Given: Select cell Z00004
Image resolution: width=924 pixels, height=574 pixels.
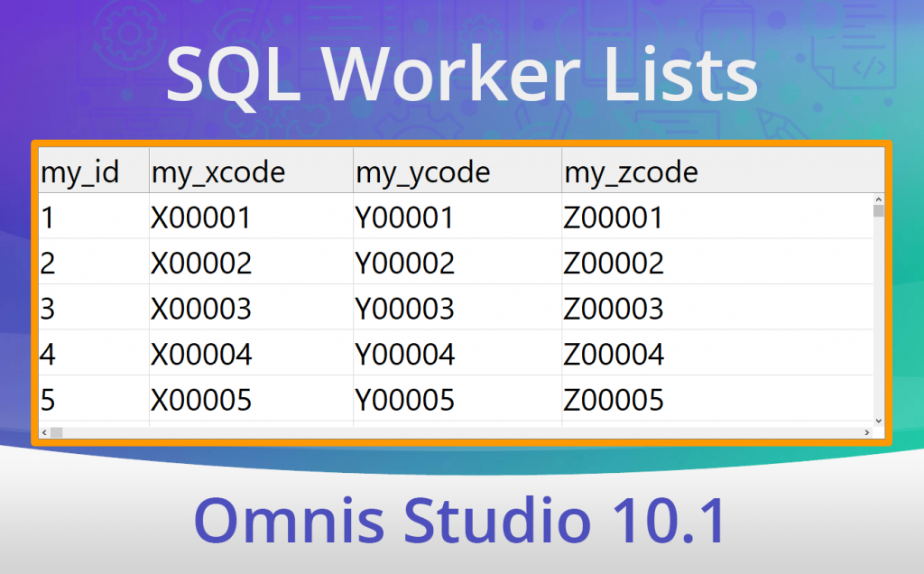Looking at the screenshot, I should (x=717, y=353).
